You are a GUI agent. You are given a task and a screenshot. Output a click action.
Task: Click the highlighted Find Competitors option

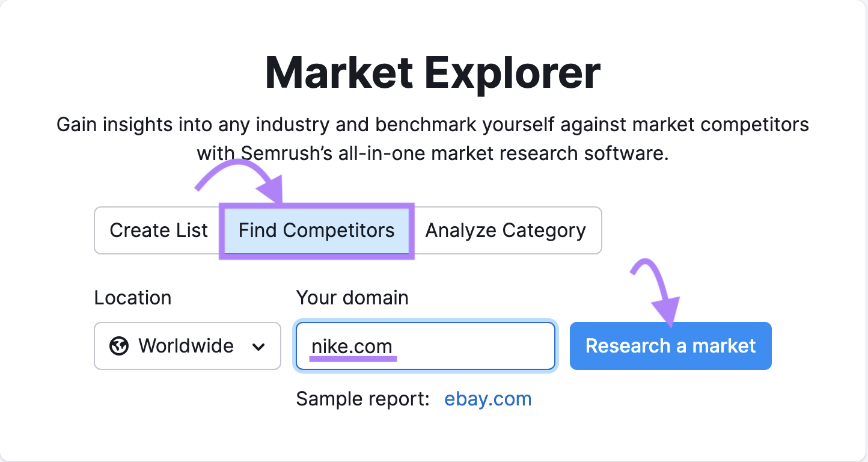pos(317,230)
